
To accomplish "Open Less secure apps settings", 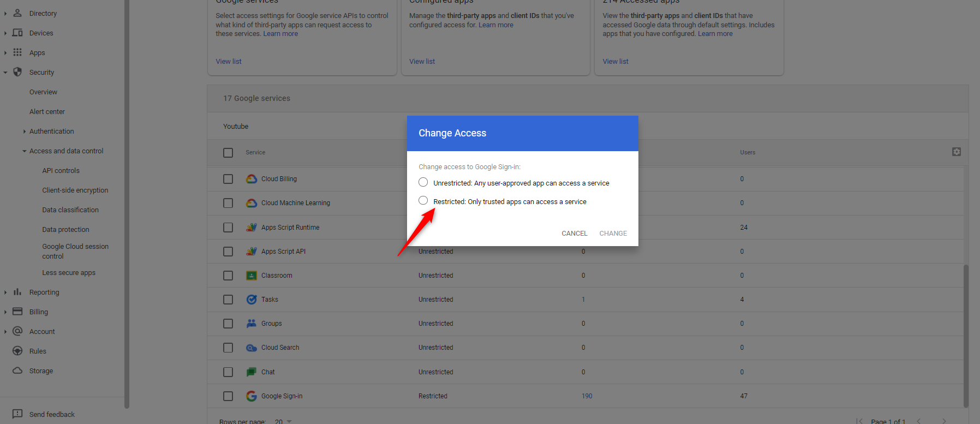I will pos(69,273).
